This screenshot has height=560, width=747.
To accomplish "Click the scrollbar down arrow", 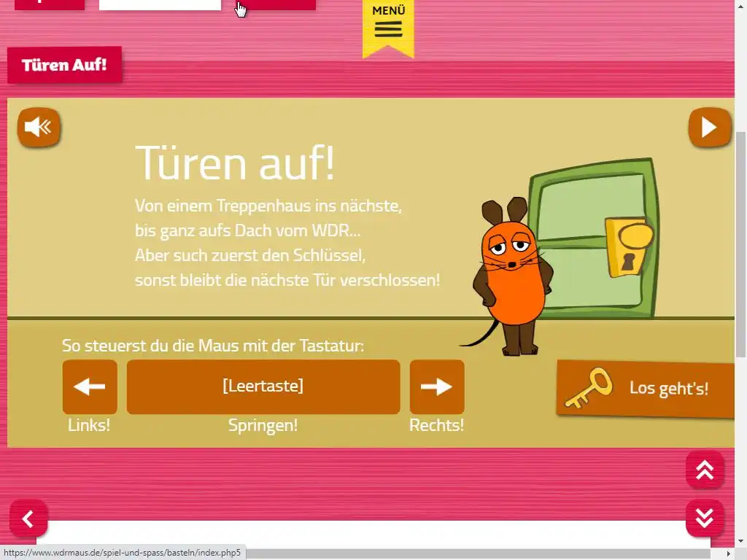I will 741,542.
